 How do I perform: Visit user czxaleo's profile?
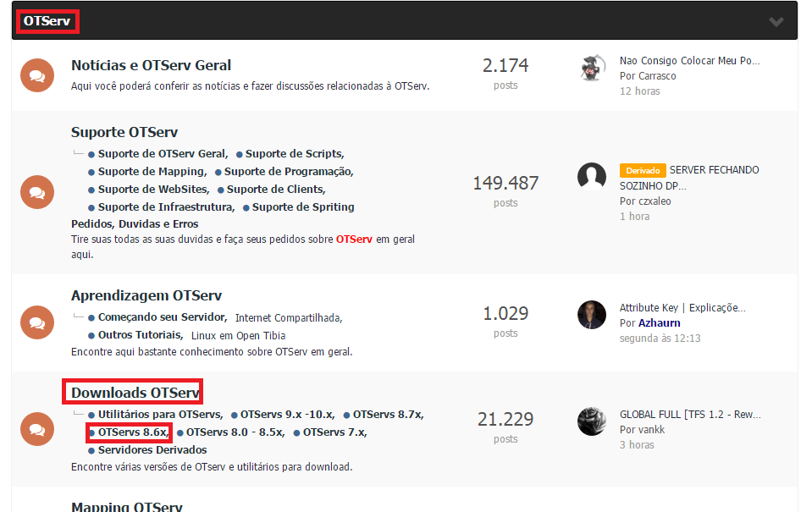[654, 201]
